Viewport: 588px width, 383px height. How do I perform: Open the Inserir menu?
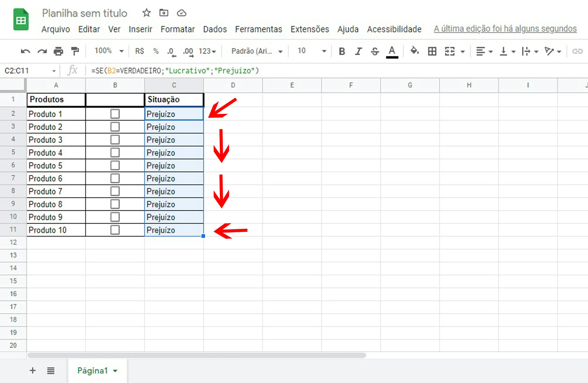click(x=140, y=29)
